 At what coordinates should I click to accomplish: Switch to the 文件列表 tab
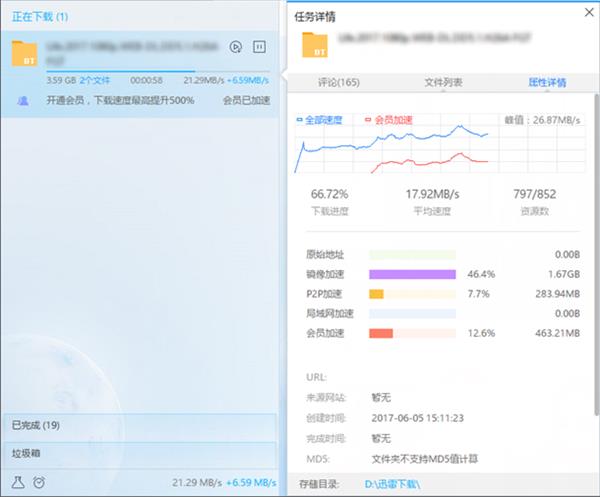pos(443,82)
